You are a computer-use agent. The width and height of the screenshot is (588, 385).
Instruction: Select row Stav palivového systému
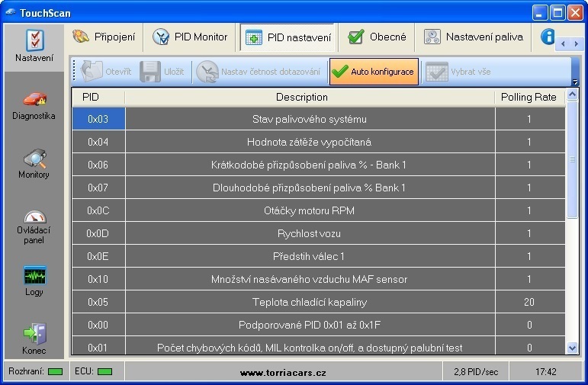[x=310, y=119]
